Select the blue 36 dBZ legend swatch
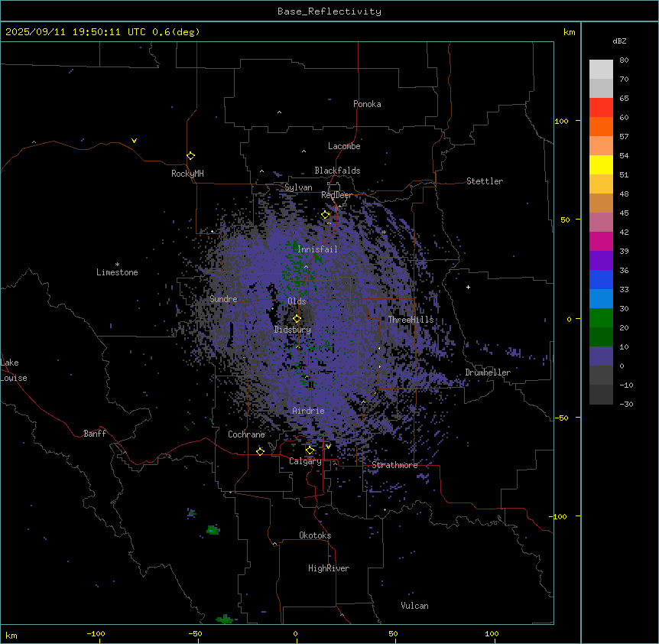659x644 pixels. coord(601,279)
